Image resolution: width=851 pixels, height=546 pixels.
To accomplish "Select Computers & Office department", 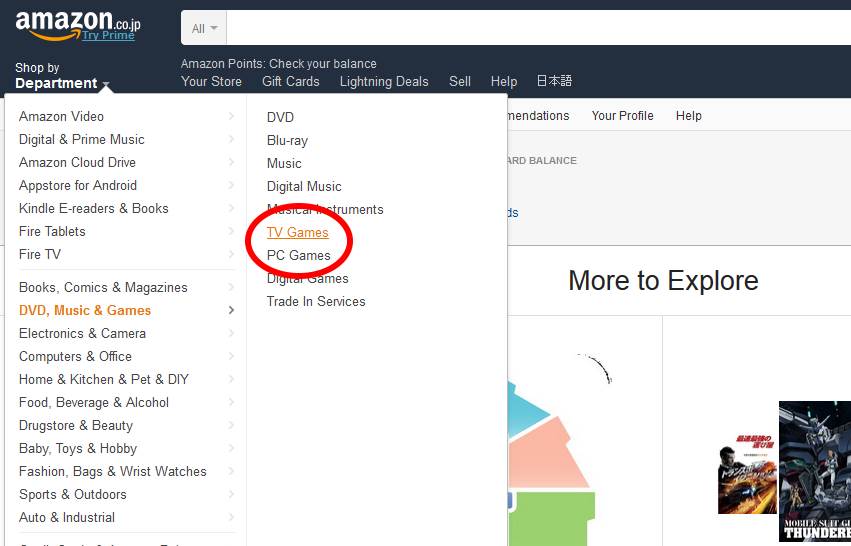I will (75, 357).
